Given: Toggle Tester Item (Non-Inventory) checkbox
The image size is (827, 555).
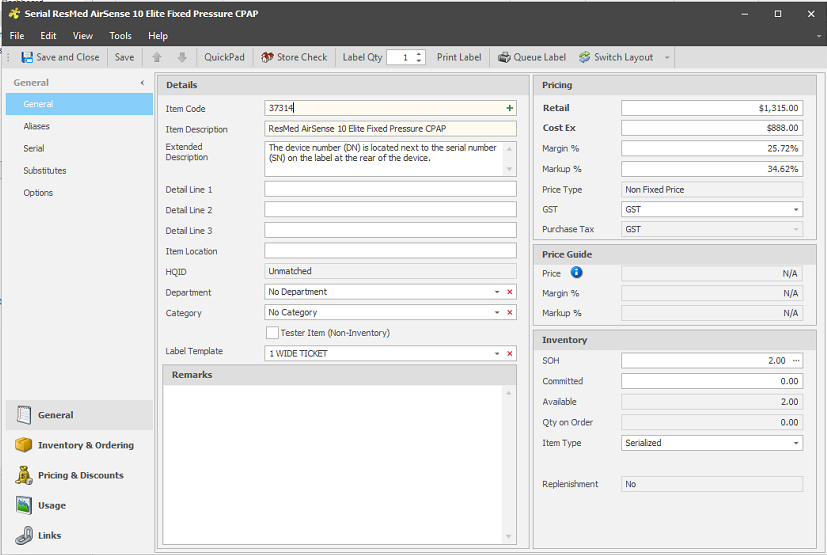Looking at the screenshot, I should 272,333.
